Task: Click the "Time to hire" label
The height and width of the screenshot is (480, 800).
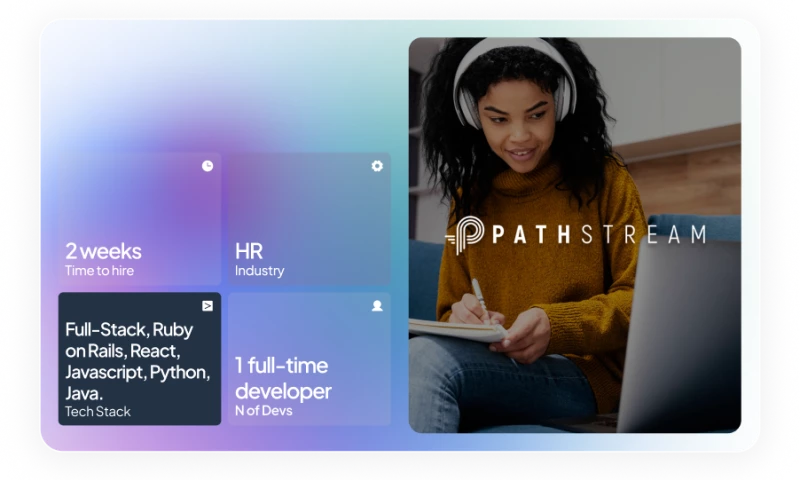Action: (99, 271)
